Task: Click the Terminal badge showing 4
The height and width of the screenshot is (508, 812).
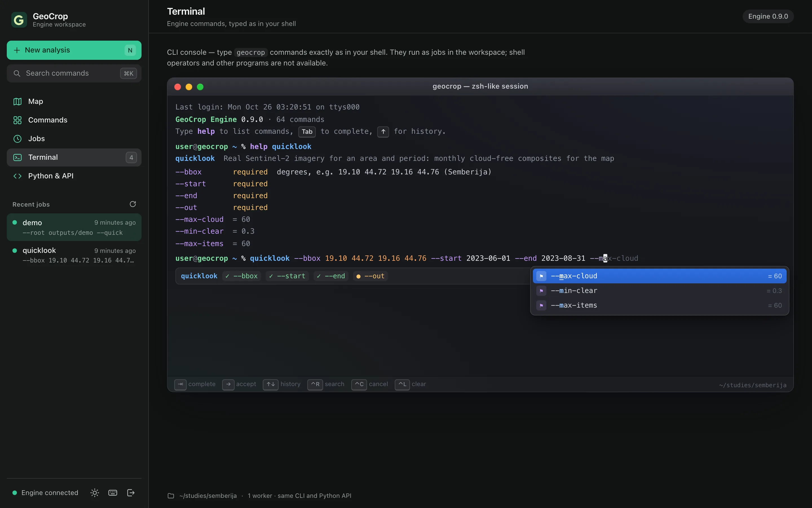Action: click(x=131, y=157)
